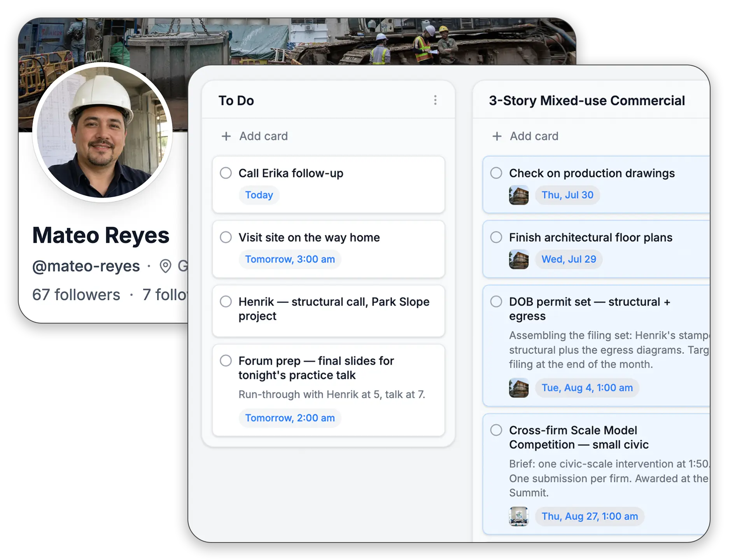Screen dimensions: 730x560
Task: Check off DOB permit set task
Action: [x=496, y=301]
